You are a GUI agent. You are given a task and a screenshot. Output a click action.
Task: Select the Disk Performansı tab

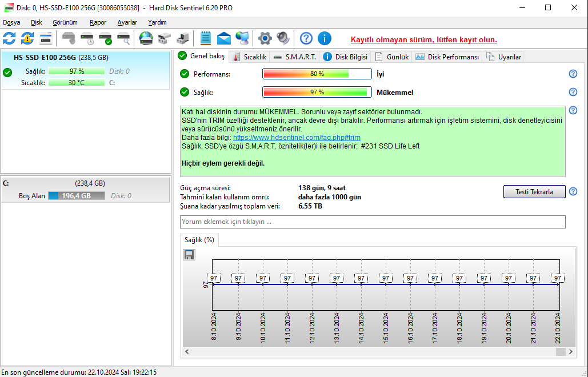[x=447, y=57]
